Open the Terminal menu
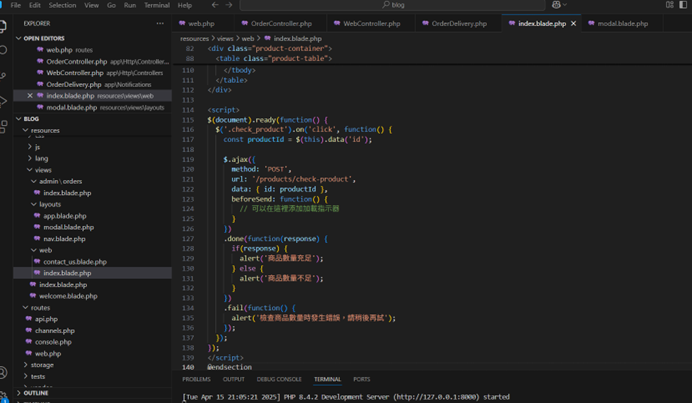 156,5
